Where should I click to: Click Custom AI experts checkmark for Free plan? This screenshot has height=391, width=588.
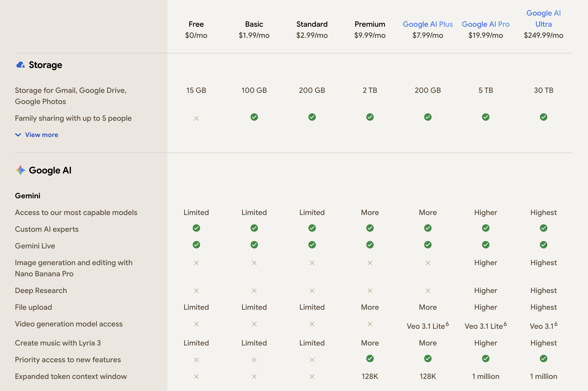(196, 228)
